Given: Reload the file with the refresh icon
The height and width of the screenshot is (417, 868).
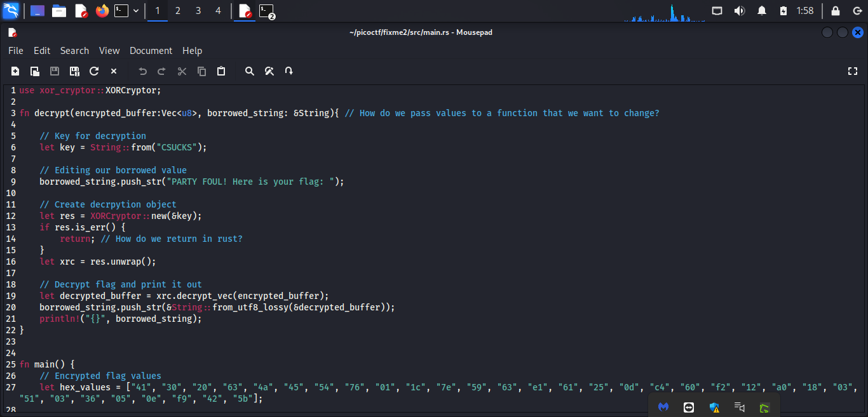Looking at the screenshot, I should click(94, 71).
